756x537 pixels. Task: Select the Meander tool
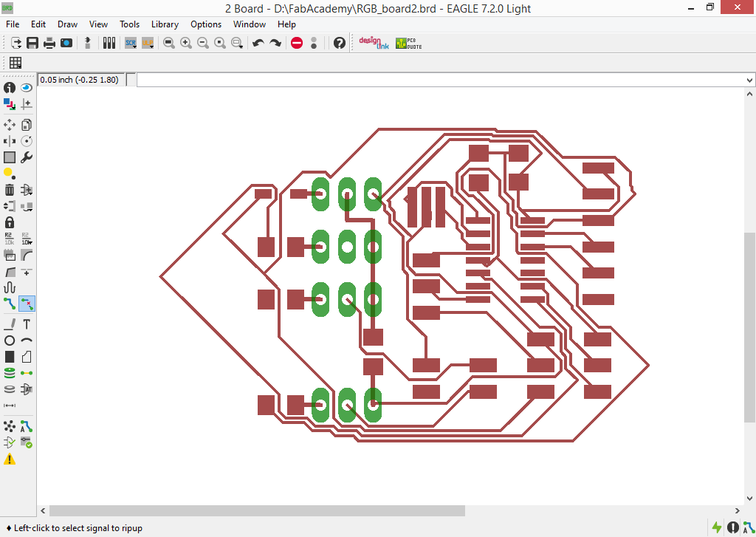pyautogui.click(x=9, y=287)
